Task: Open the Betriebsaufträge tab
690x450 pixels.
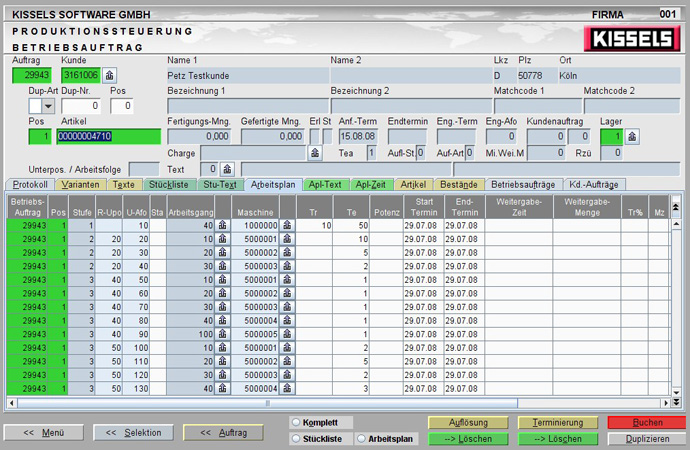Action: pos(523,185)
